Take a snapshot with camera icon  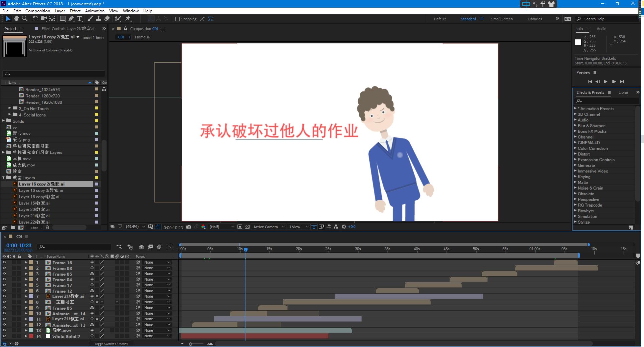pyautogui.click(x=189, y=227)
